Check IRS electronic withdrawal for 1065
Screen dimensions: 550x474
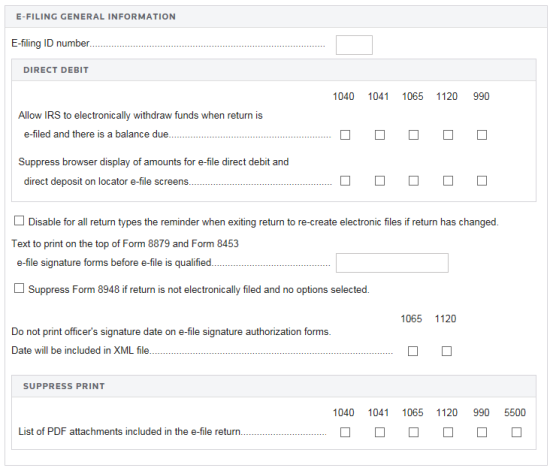[414, 135]
